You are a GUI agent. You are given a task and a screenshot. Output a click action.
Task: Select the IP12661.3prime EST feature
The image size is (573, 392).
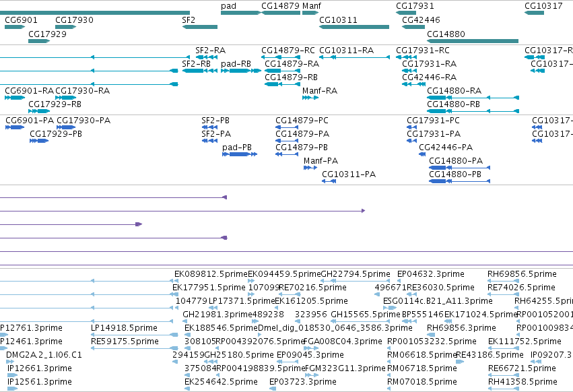12,375
